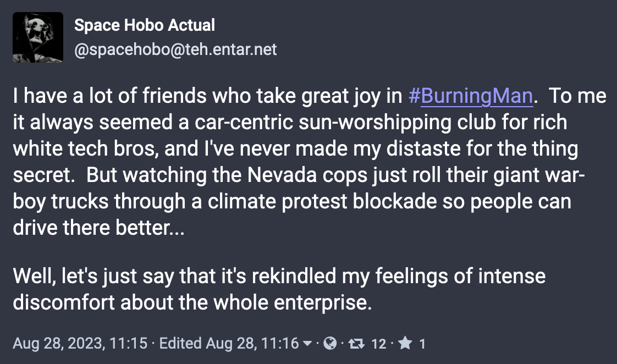Click the @spacehobo@teh.entar.net handle

175,50
